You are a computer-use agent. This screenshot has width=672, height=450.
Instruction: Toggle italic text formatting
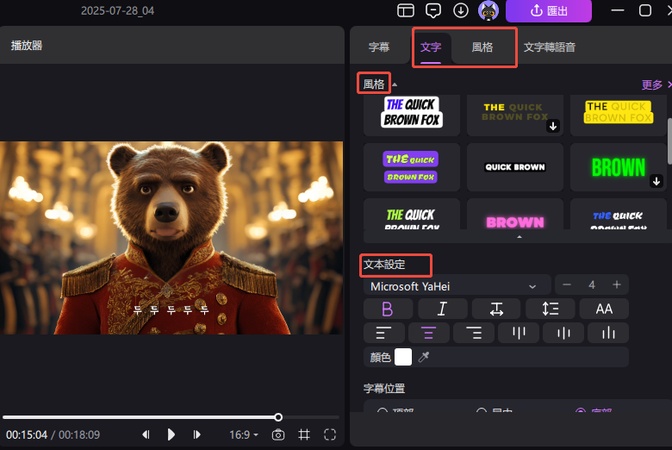pyautogui.click(x=442, y=309)
